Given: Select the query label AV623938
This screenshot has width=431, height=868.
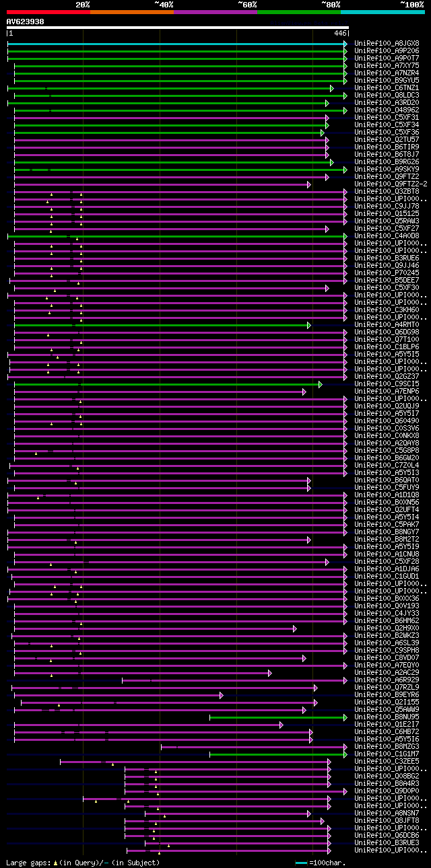Looking at the screenshot, I should (x=25, y=22).
